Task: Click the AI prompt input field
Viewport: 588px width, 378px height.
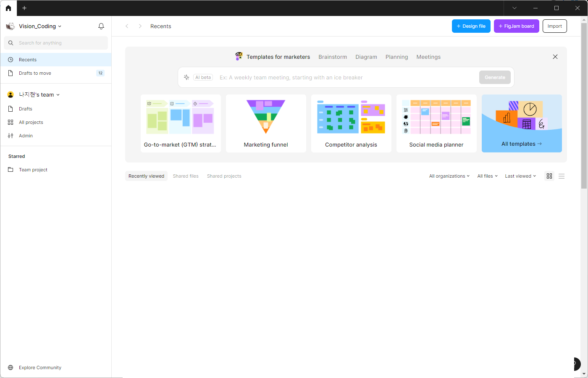Action: tap(346, 77)
